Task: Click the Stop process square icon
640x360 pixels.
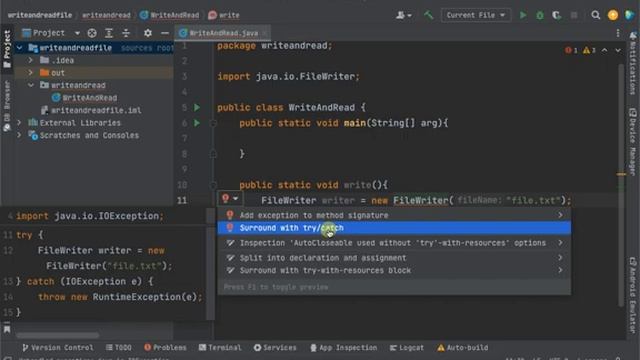Action: (574, 15)
